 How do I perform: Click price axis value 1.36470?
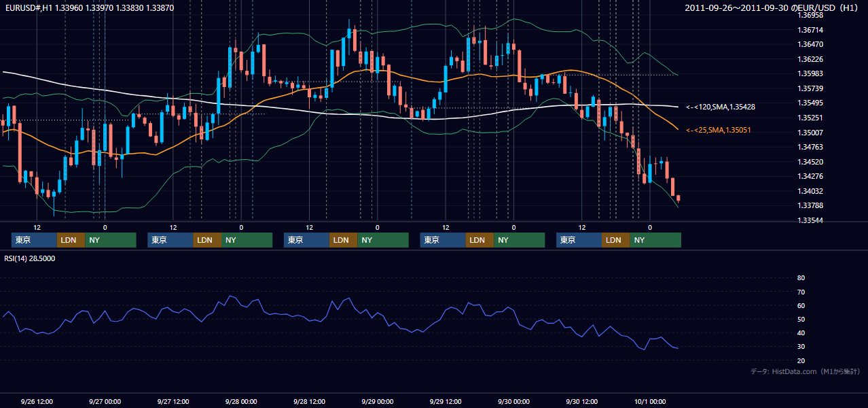810,44
